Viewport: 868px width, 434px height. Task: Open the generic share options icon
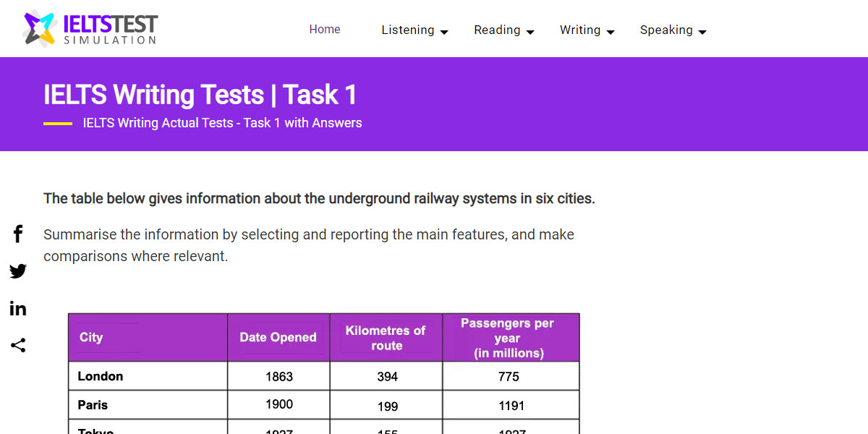click(17, 345)
